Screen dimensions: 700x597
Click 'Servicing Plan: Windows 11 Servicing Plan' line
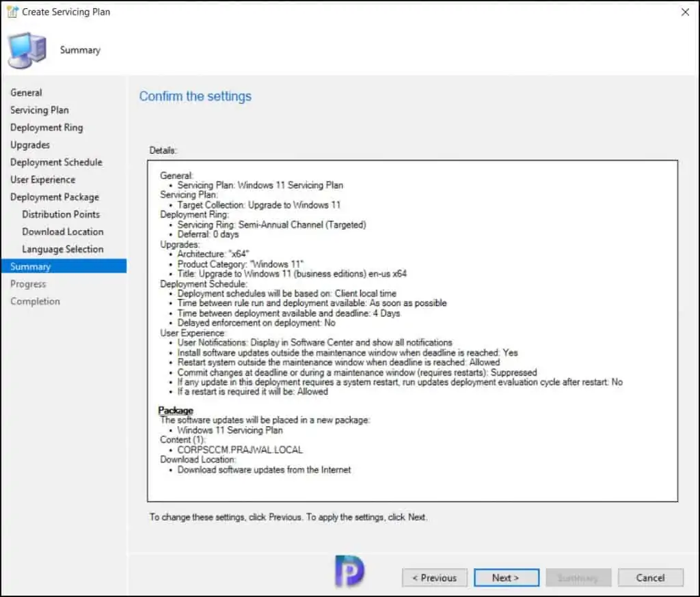click(260, 185)
